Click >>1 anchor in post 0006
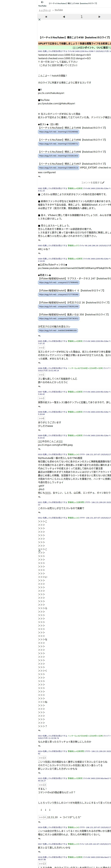 [41, 375]
